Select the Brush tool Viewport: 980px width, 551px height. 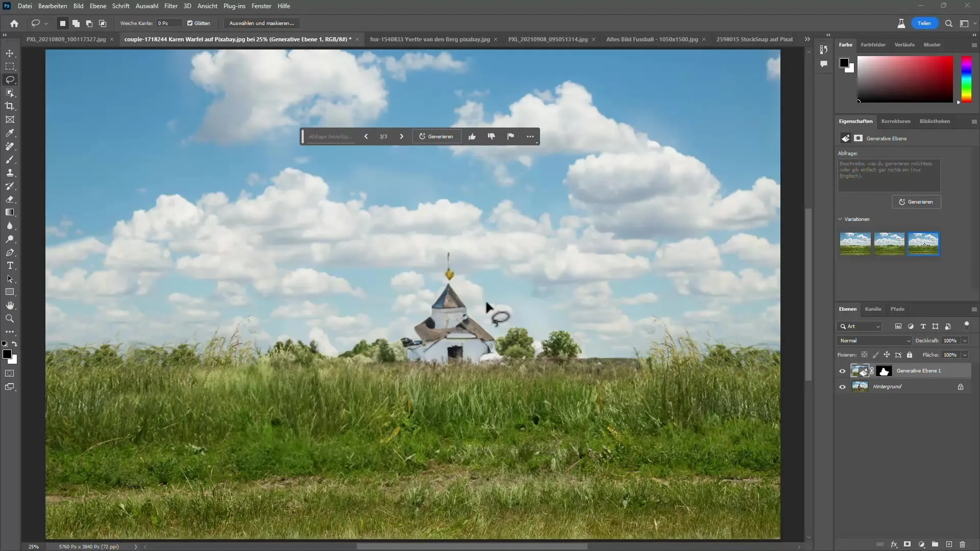[10, 160]
